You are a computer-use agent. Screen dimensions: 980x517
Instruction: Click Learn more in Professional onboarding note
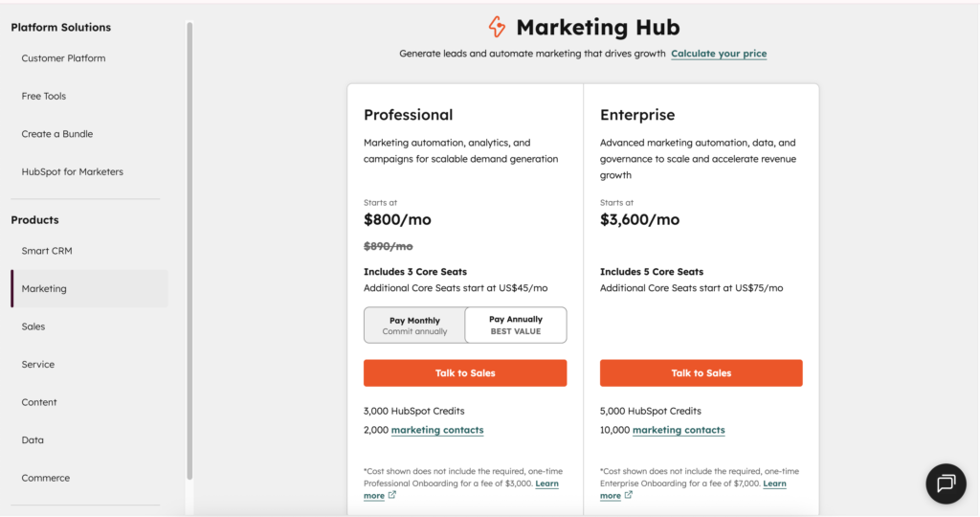coord(546,483)
